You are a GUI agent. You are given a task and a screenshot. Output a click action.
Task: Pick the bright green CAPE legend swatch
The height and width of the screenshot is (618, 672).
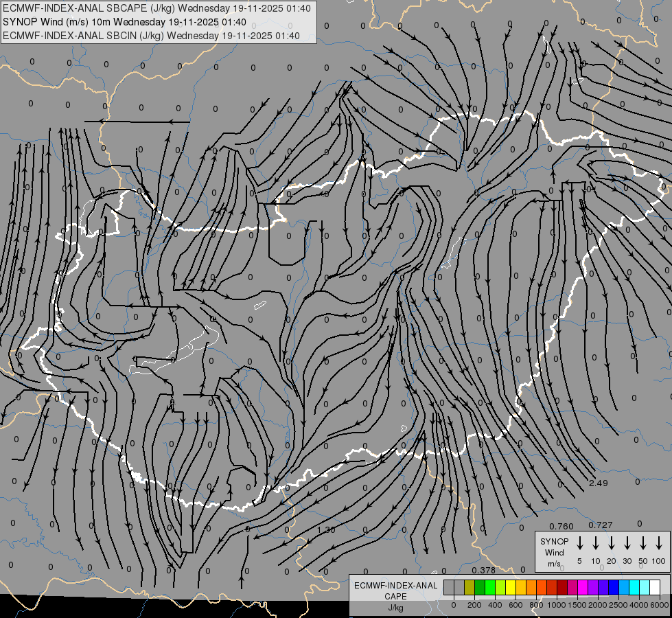(x=490, y=587)
